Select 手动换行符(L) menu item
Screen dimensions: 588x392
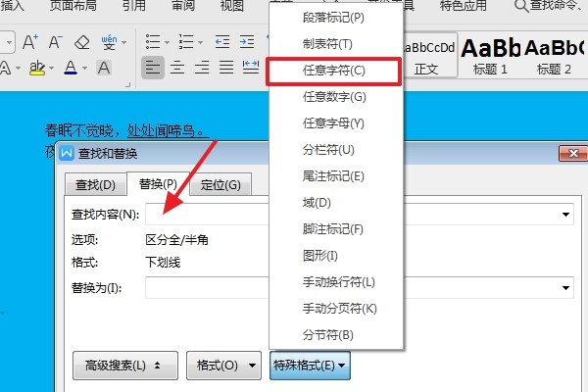[x=335, y=282]
